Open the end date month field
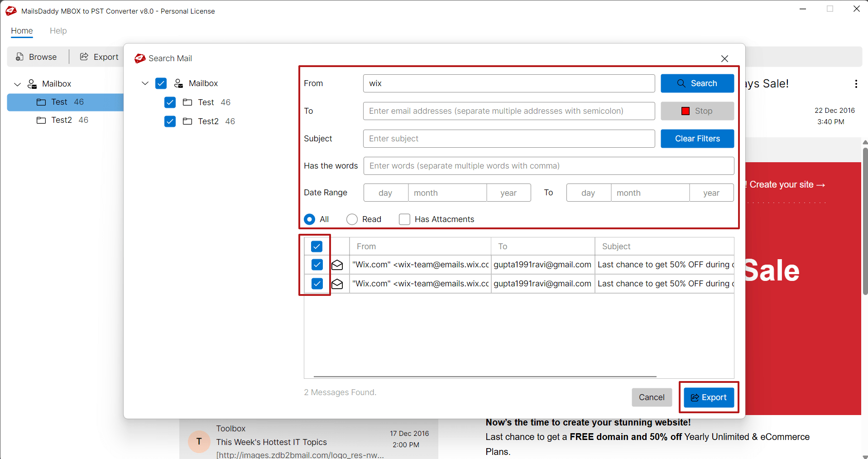868x459 pixels. 650,193
